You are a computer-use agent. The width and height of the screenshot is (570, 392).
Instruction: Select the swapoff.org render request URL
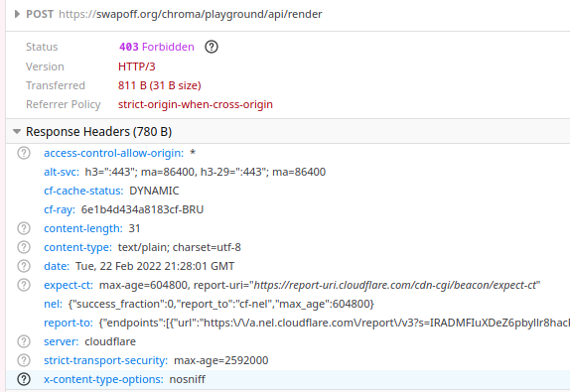[x=191, y=14]
